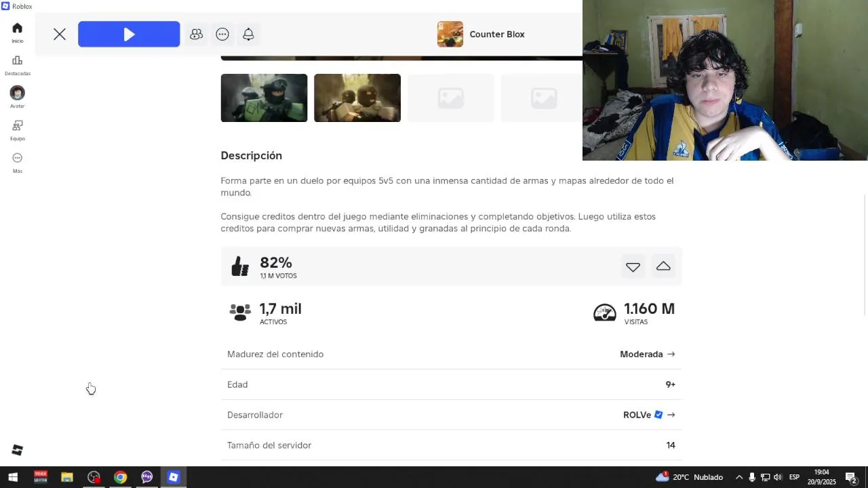
Task: Switch the ESP keyboard language
Action: point(794,477)
